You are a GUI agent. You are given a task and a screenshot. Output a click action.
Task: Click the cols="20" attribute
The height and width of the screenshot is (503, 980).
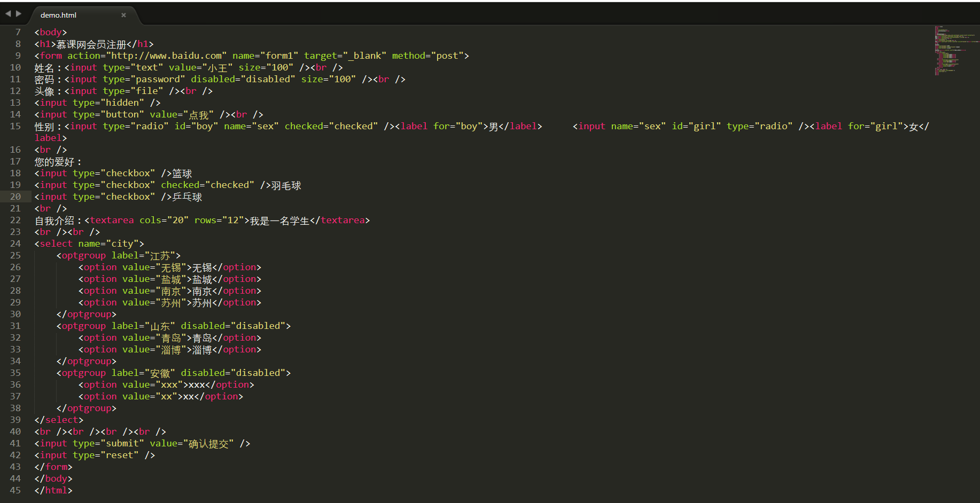point(164,220)
